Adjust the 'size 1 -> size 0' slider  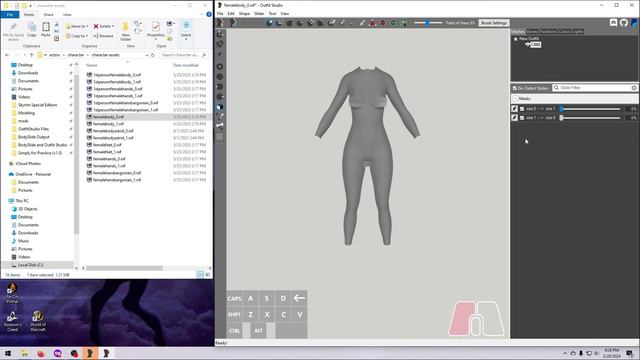[x=591, y=118]
